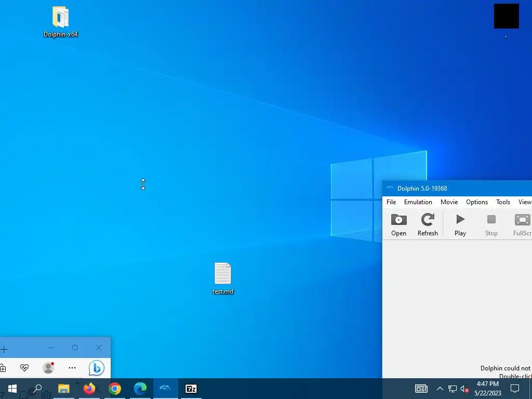The image size is (532, 399).
Task: Open Bing chat icon in Edge window
Action: (x=96, y=368)
